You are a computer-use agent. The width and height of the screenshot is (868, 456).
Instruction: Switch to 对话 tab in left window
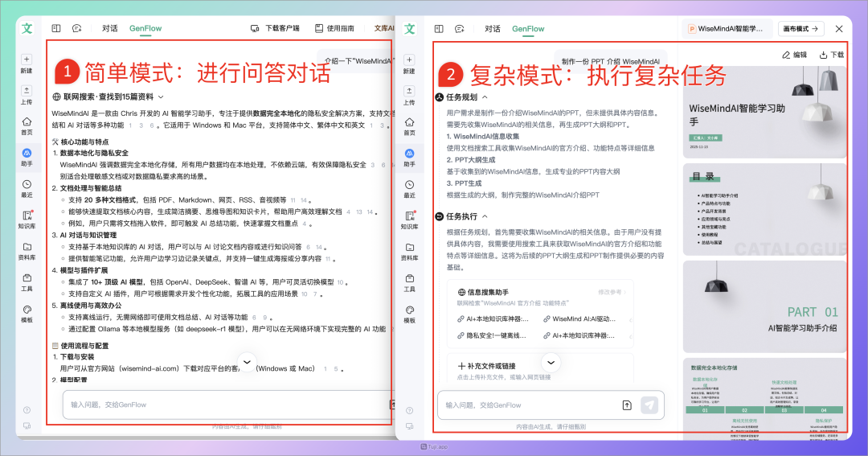[110, 28]
